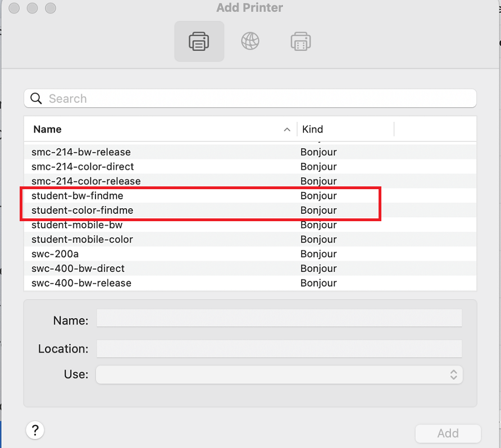Image resolution: width=501 pixels, height=448 pixels.
Task: Select the student-bw-findme printer
Action: 250,195
